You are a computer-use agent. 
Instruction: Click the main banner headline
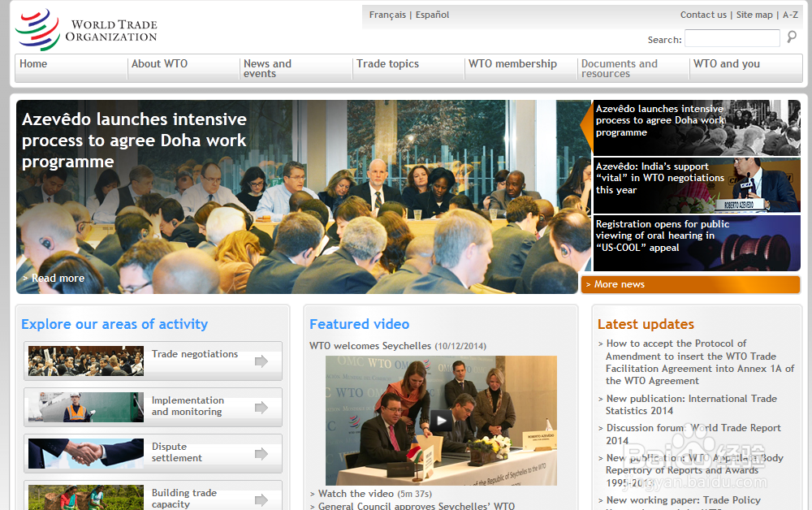pyautogui.click(x=134, y=140)
